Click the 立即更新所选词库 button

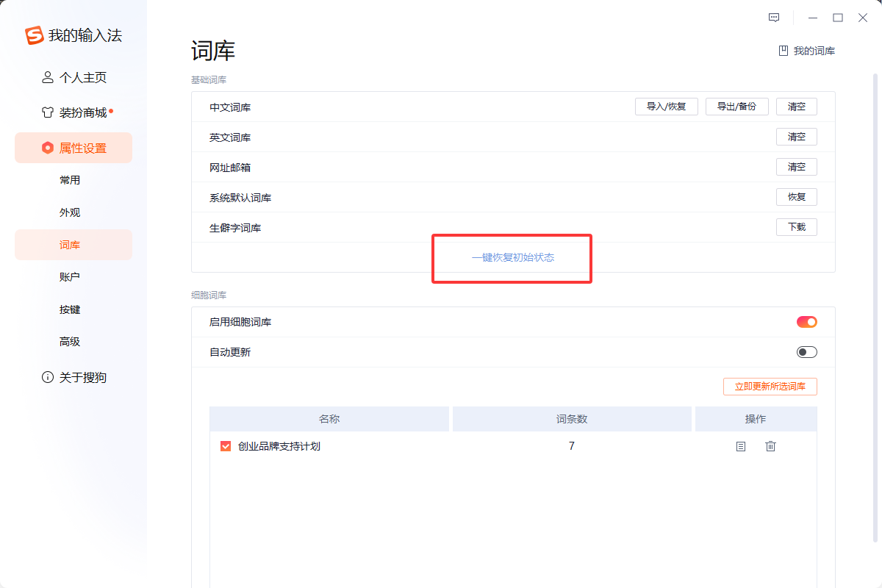[x=770, y=386]
